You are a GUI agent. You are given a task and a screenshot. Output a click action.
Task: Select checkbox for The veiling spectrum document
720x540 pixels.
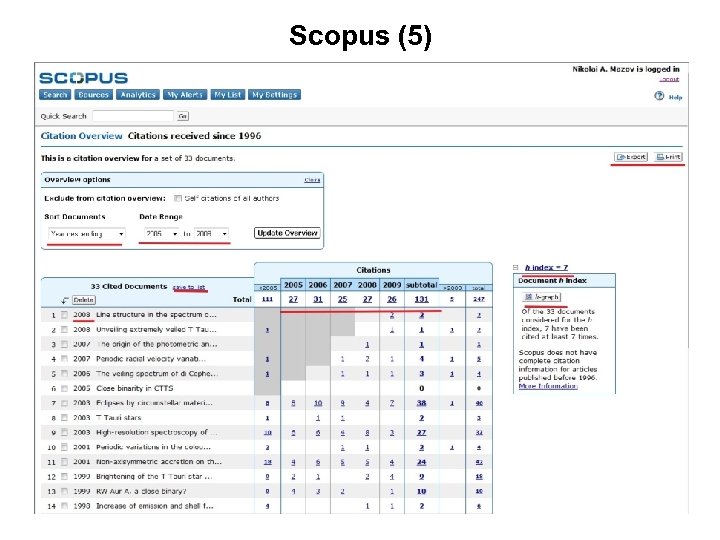click(x=64, y=374)
